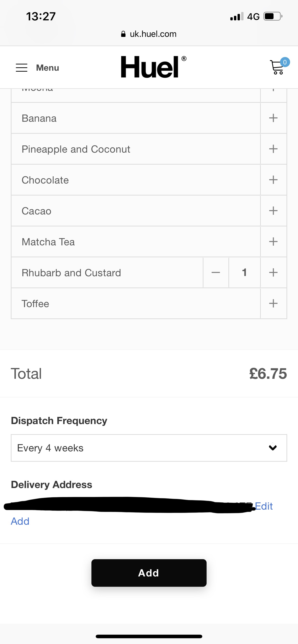The height and width of the screenshot is (644, 298).
Task: Edit the delivery address
Action: click(264, 506)
